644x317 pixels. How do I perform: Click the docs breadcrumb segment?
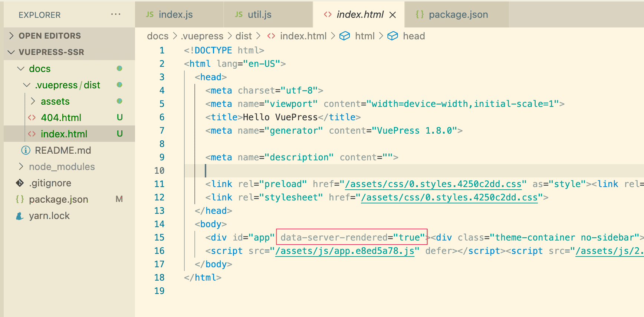(158, 36)
